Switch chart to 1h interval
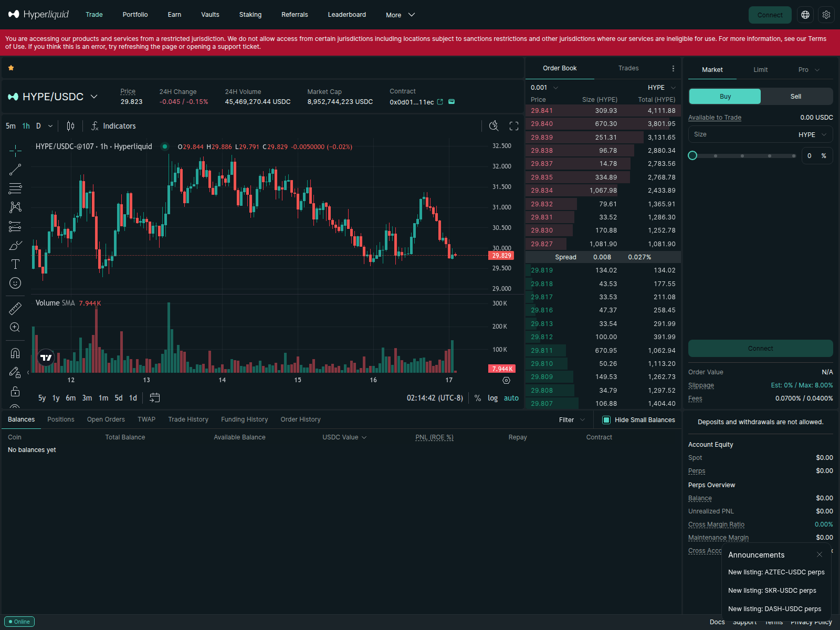The image size is (840, 630). 26,126
